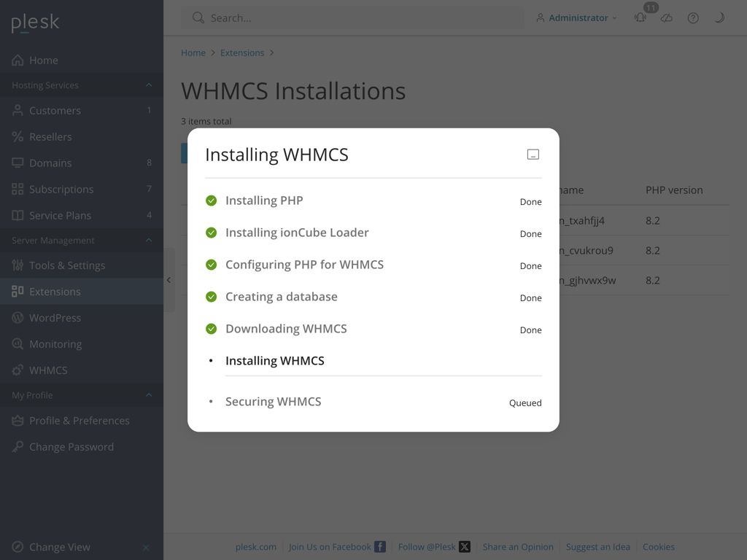The width and height of the screenshot is (747, 560).
Task: Click the cloud sync status icon
Action: 666,17
